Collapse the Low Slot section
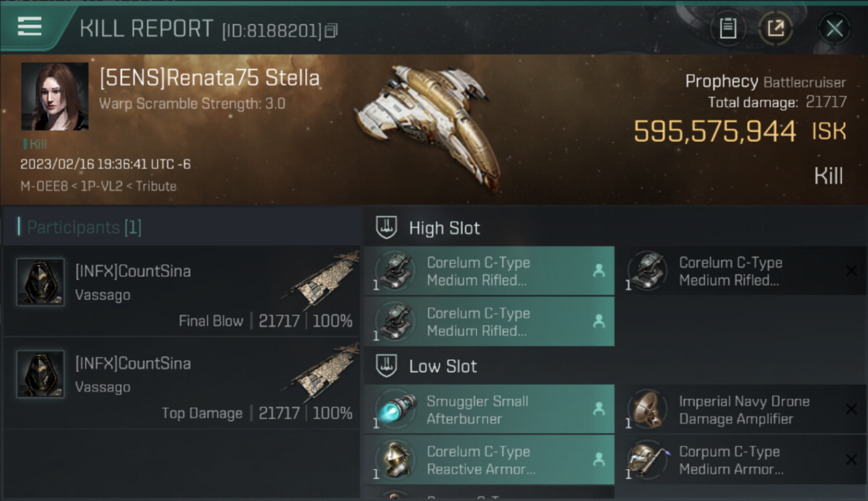 click(387, 366)
